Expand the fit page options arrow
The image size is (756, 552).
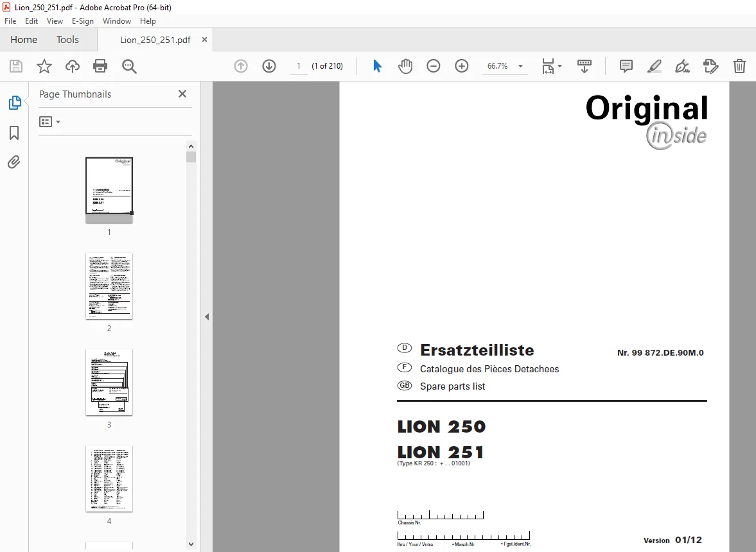click(559, 66)
